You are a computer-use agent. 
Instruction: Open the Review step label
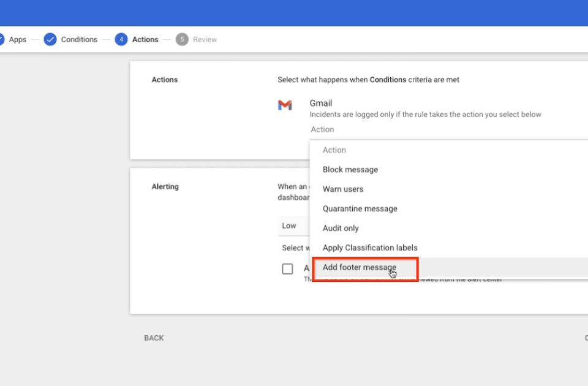tap(205, 39)
